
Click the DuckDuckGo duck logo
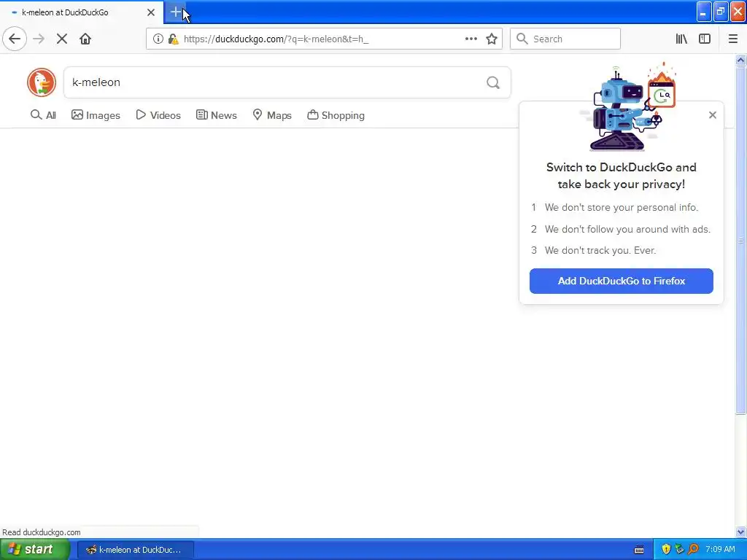click(42, 82)
